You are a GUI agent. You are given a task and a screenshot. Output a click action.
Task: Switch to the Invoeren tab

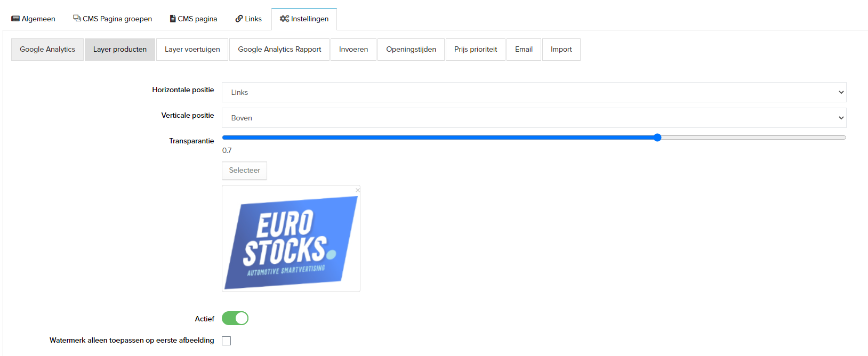pyautogui.click(x=353, y=50)
